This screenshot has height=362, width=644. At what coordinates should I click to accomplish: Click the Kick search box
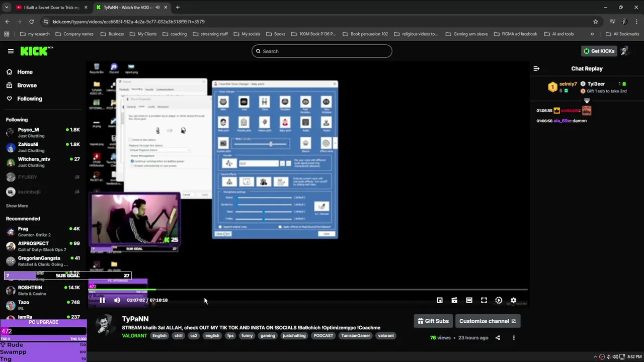coord(322,51)
